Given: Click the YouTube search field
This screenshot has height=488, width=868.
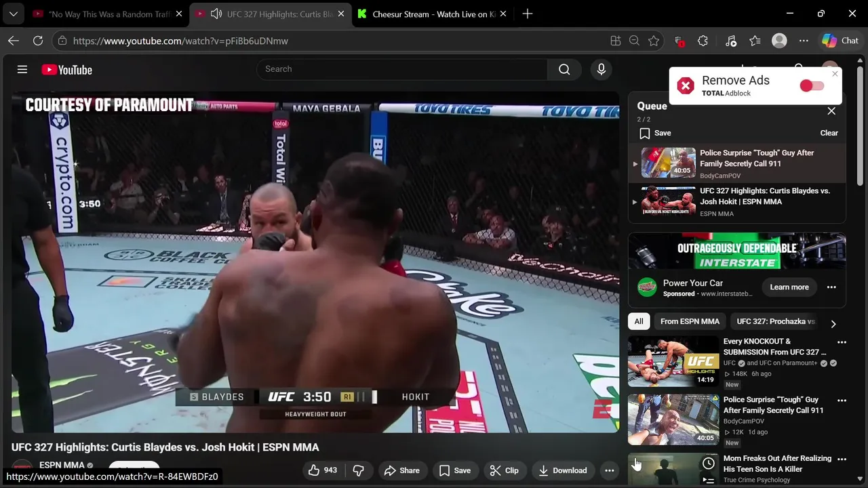Looking at the screenshot, I should click(401, 69).
